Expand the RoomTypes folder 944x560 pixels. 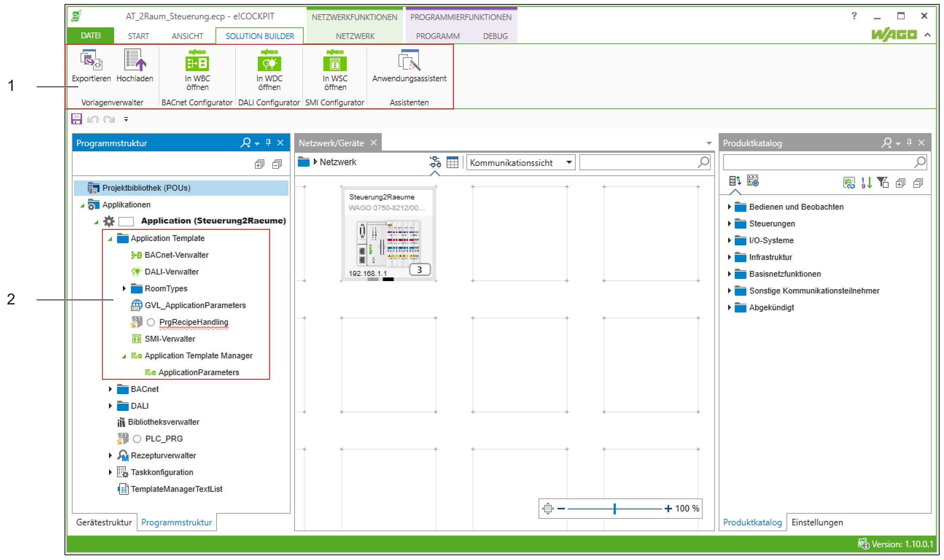coord(124,289)
